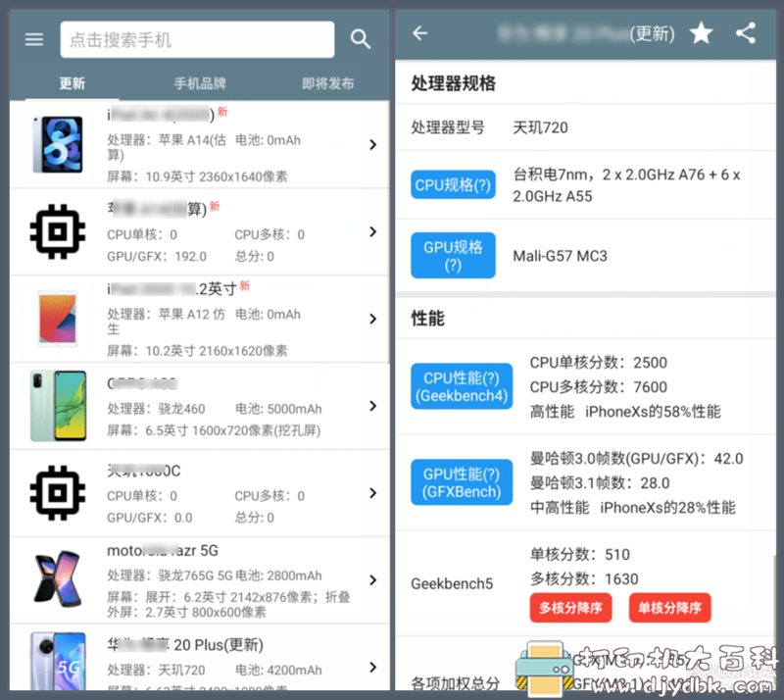Screen dimensions: 784x700
Task: Click 屏幕：10.9英寸 2360x1640像素 text
Action: (197, 176)
